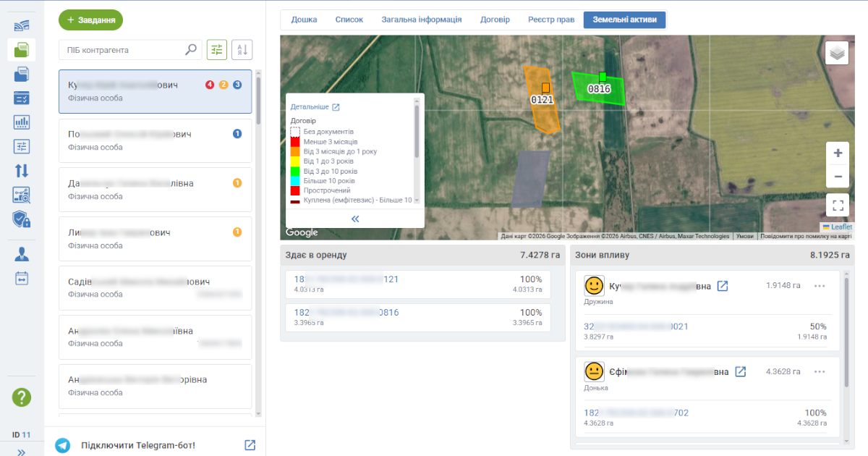Click the cyan legend swatch Більше 10 років
The width and height of the screenshot is (868, 456).
pos(295,181)
